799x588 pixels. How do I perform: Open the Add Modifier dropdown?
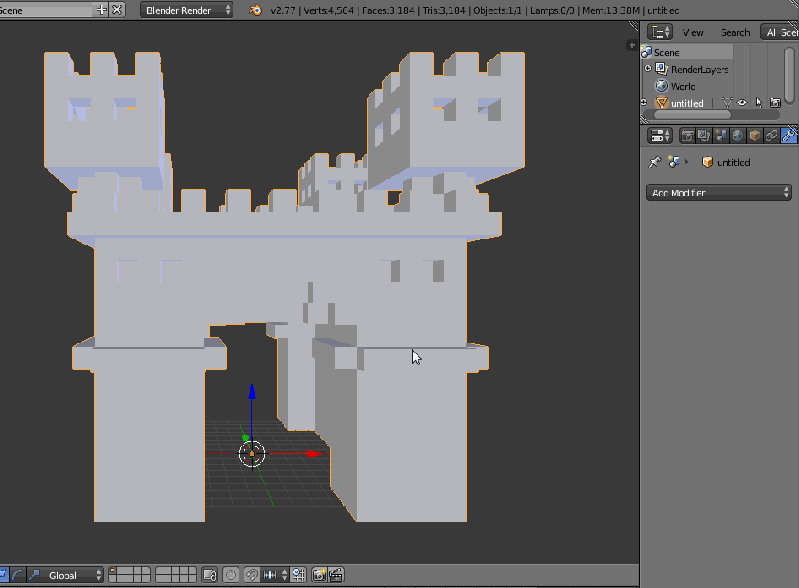pyautogui.click(x=718, y=193)
